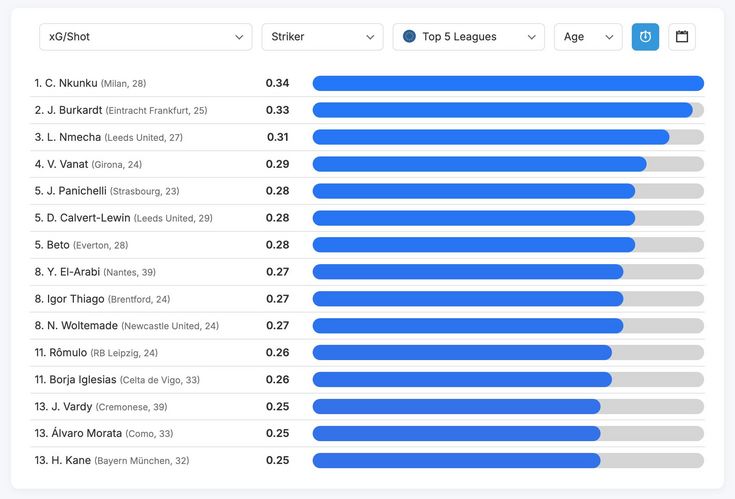This screenshot has height=499, width=735.
Task: Select Y. El-Arabi in the list
Action: (367, 272)
